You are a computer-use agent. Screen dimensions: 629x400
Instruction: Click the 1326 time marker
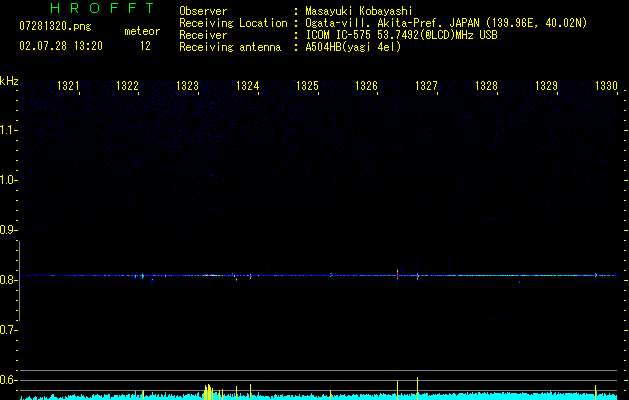[367, 86]
